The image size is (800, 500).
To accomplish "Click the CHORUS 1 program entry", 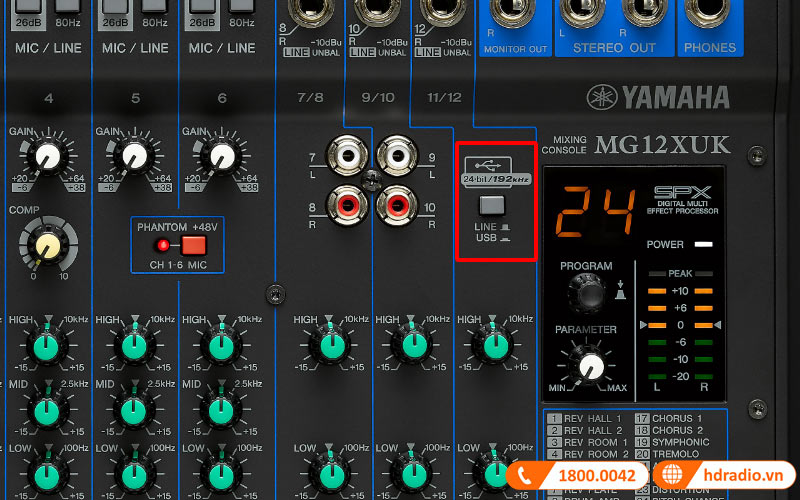I will [669, 419].
